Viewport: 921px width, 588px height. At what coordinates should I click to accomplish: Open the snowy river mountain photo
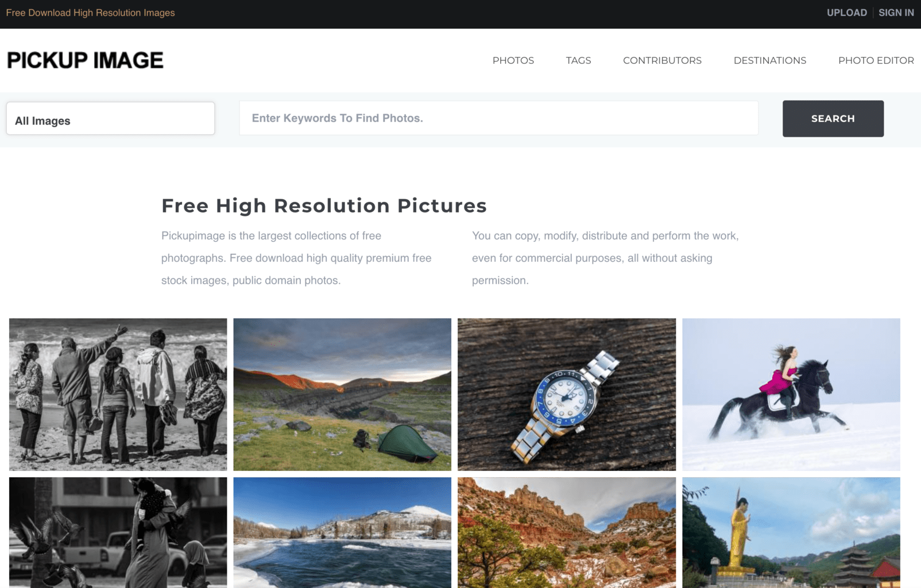click(342, 532)
